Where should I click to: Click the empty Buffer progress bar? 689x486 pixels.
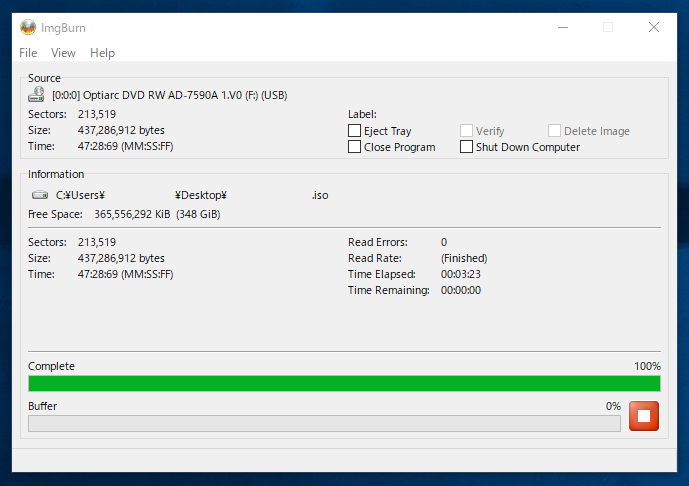pos(324,424)
